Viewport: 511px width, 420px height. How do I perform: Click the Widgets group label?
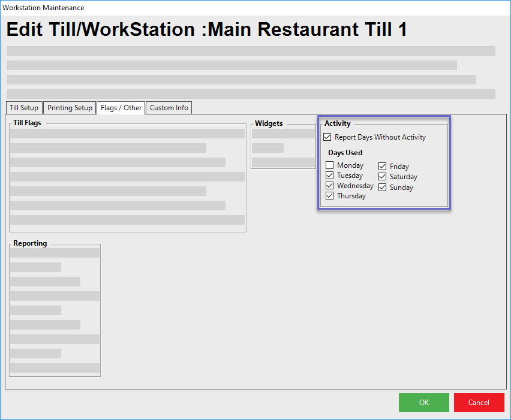pos(269,123)
